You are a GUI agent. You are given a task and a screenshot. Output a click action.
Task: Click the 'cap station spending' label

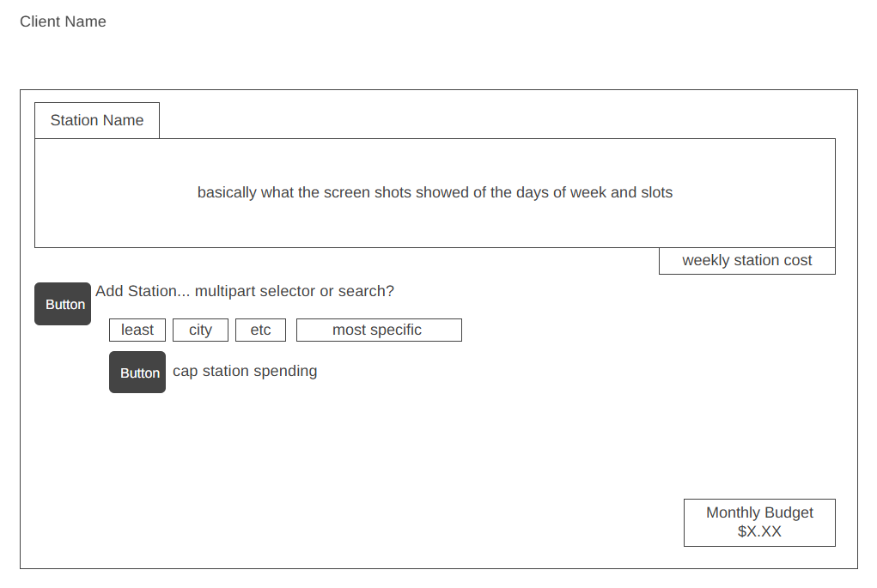point(245,372)
